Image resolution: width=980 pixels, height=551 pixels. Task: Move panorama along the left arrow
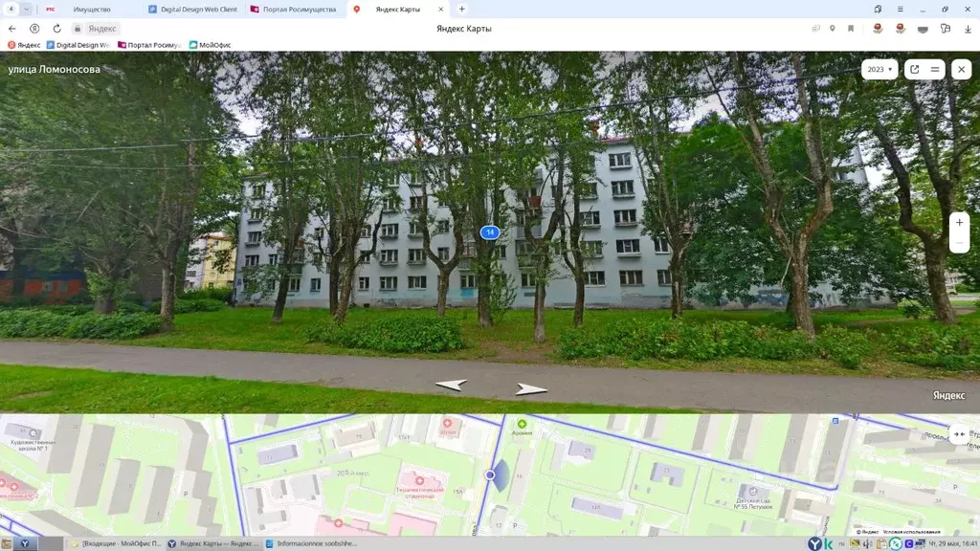click(x=452, y=385)
